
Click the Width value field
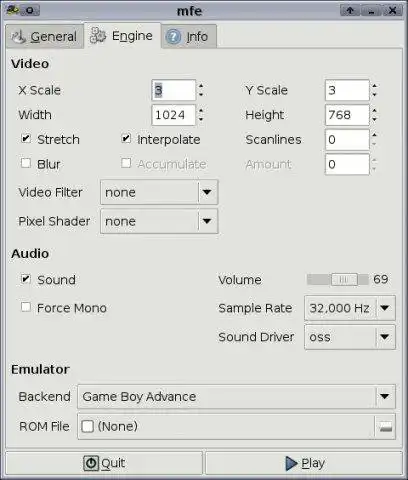(x=173, y=115)
